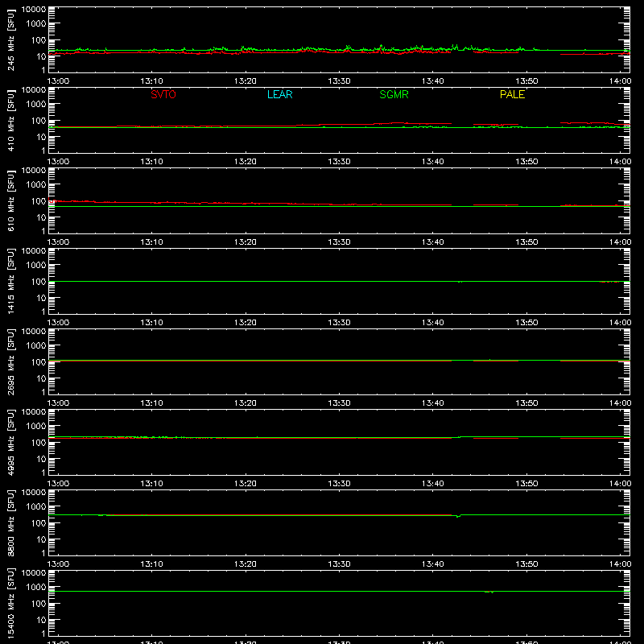Click the 14:00 tick below the 245 MHz plot

point(620,81)
